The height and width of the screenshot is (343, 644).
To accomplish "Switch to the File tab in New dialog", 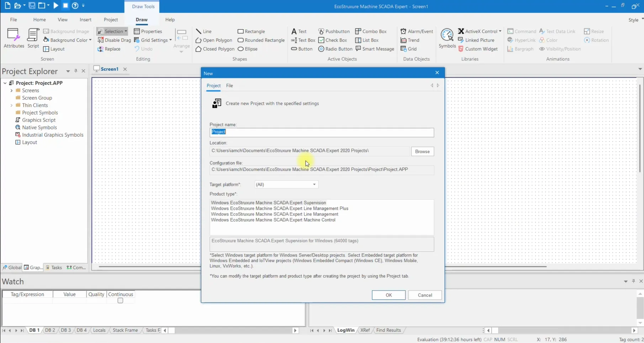I will pos(229,85).
